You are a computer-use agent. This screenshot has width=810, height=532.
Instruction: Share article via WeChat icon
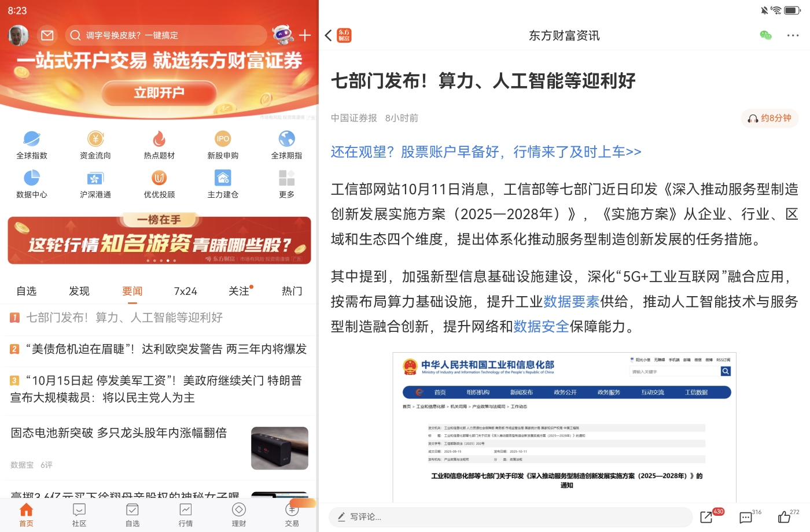pos(765,35)
